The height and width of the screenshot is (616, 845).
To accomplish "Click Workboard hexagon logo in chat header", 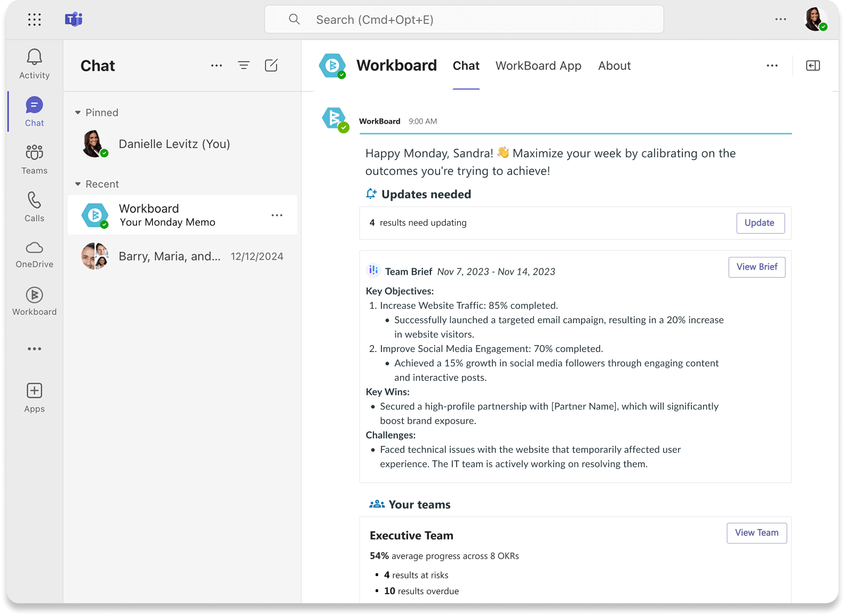I will click(x=332, y=66).
